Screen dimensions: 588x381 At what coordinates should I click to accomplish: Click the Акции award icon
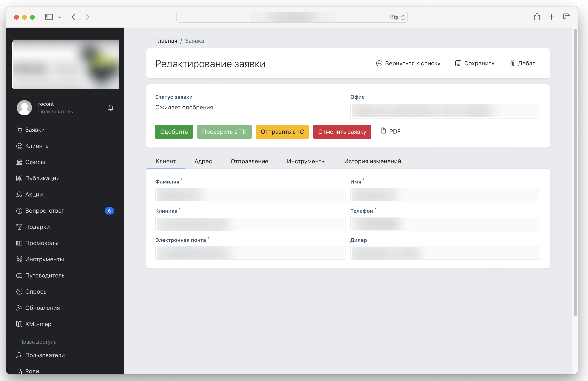(19, 194)
